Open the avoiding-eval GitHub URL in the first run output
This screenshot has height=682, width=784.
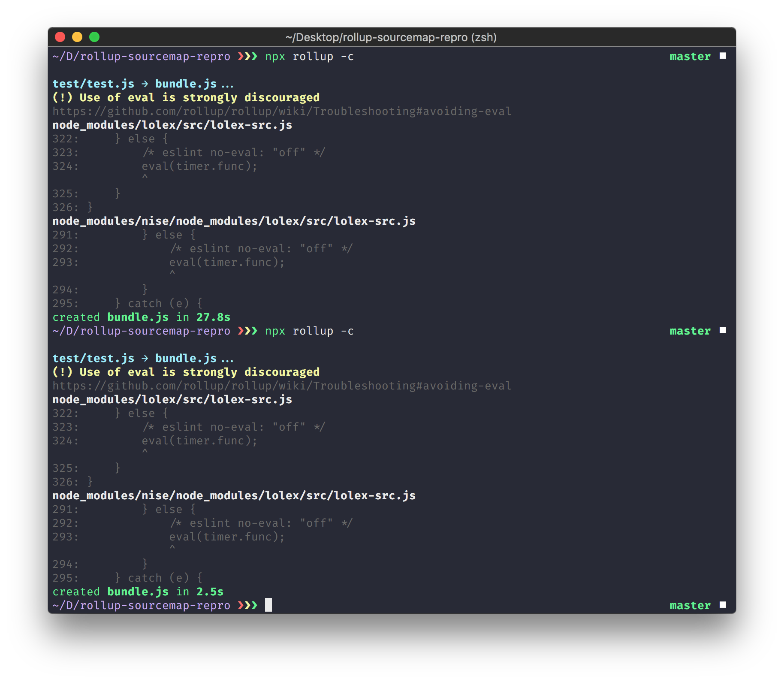(x=282, y=111)
